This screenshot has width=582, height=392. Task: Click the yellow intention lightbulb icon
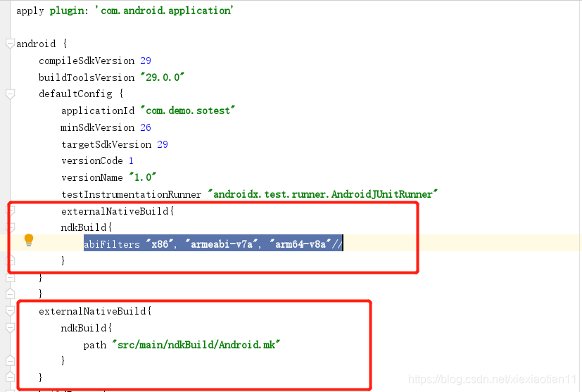29,240
